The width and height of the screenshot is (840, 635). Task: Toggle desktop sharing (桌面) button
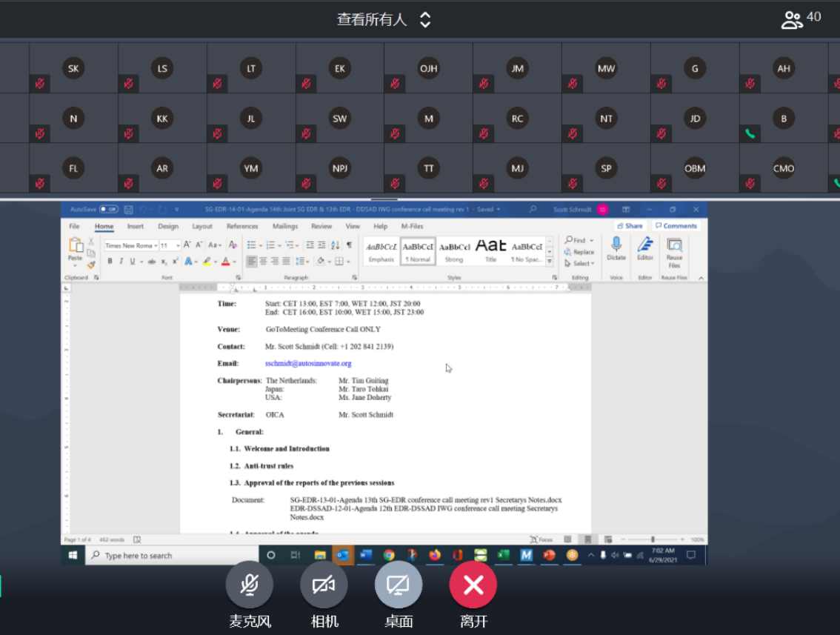(399, 585)
